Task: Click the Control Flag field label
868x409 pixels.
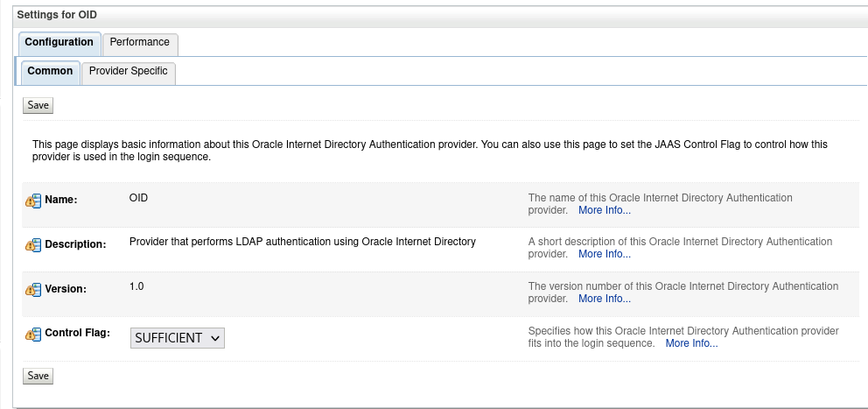Action: pyautogui.click(x=77, y=334)
